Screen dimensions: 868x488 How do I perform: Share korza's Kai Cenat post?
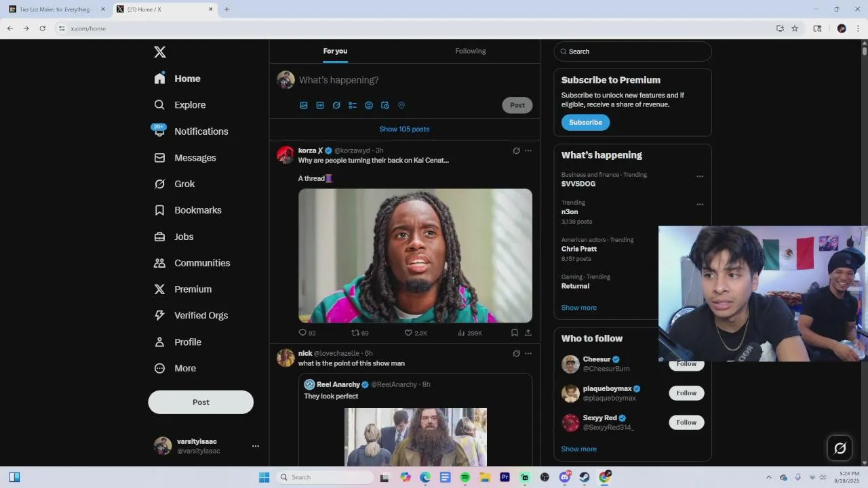[x=528, y=333]
